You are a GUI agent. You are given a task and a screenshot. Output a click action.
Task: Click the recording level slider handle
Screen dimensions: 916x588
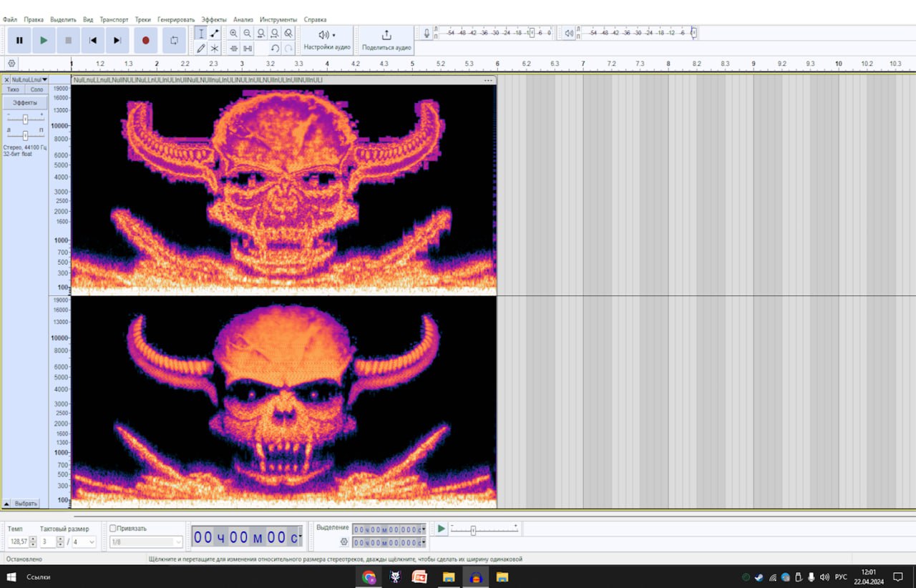tap(531, 33)
